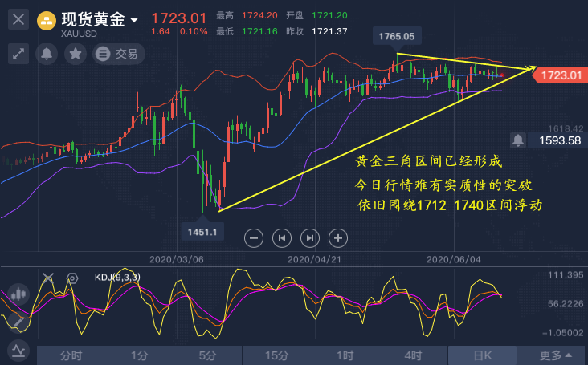Close the chart with the X button
This screenshot has width=588, height=365.
pyautogui.click(x=18, y=19)
